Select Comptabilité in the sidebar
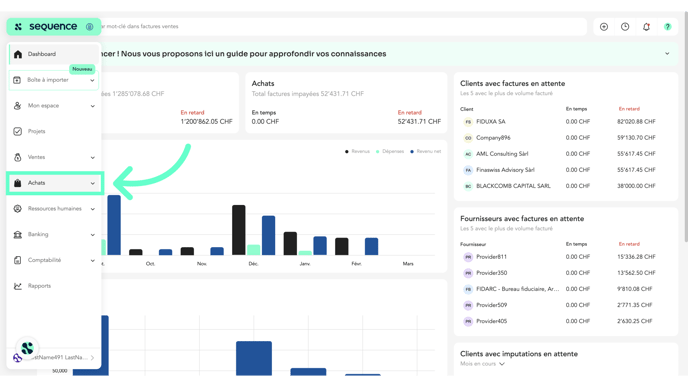688x387 pixels. pyautogui.click(x=54, y=260)
